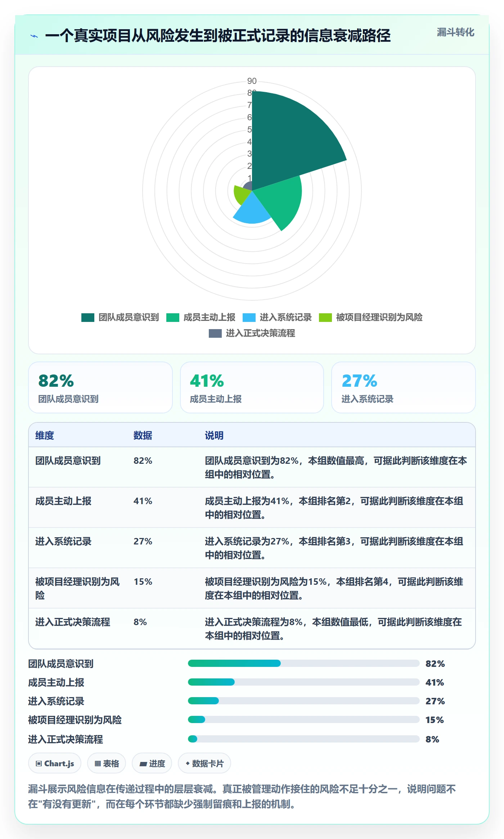504x839 pixels.
Task: Click the 团队成员意识到 82% progress bar
Action: (x=304, y=663)
